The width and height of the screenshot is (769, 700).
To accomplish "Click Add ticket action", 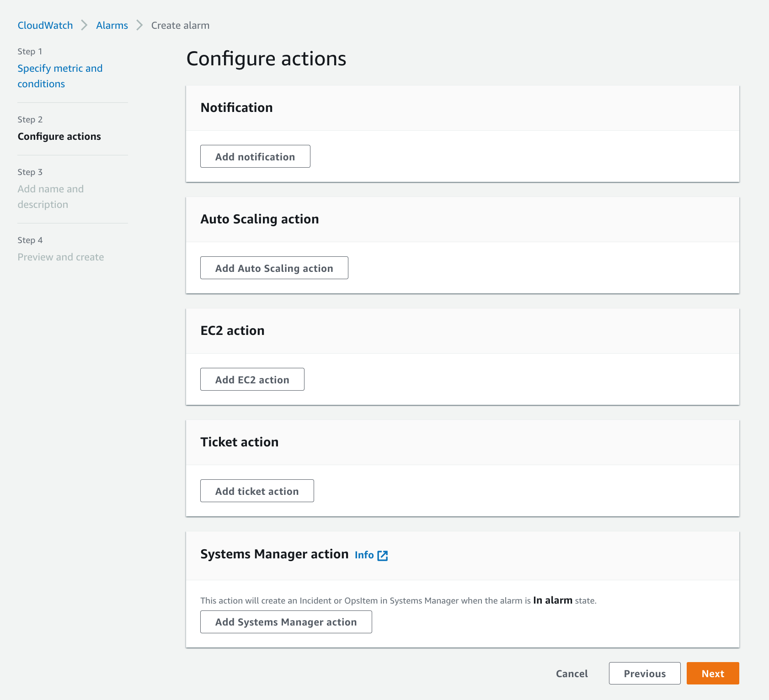I will point(256,491).
